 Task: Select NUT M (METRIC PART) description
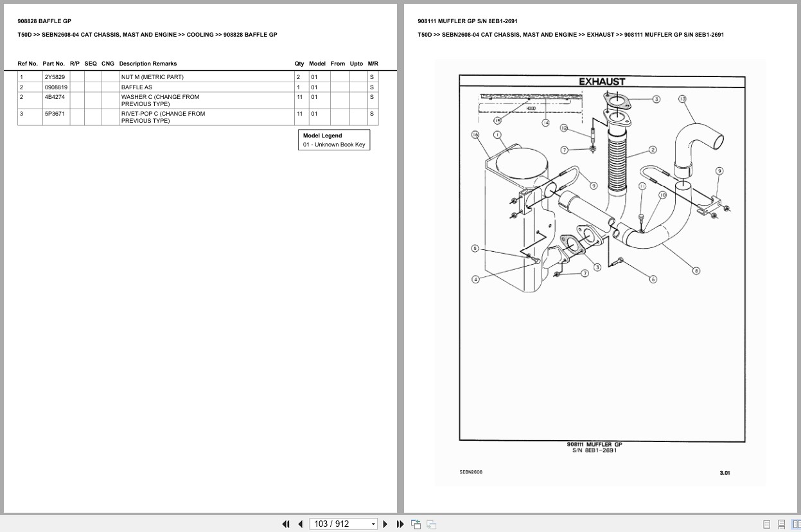tap(152, 77)
